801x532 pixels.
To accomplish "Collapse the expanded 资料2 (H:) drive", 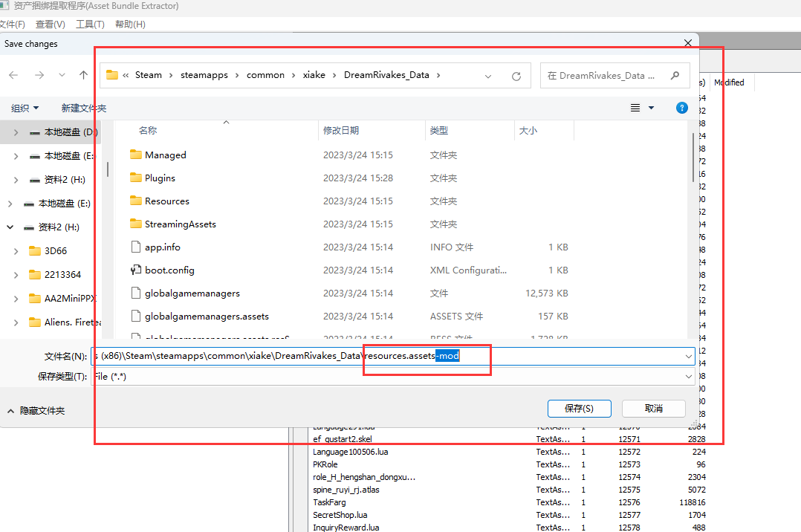I will point(10,227).
